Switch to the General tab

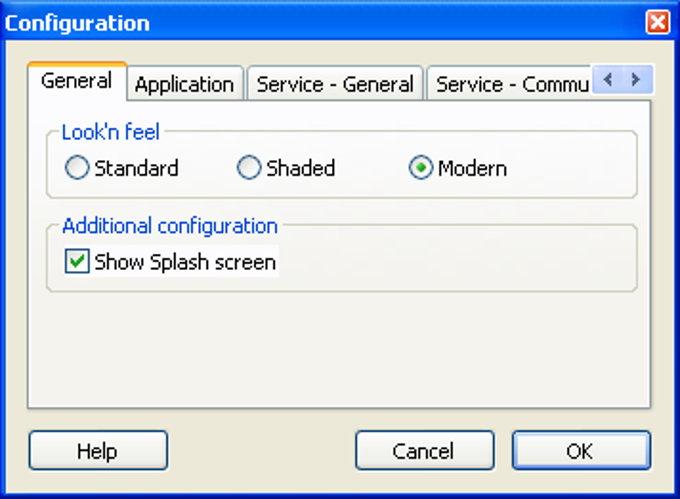[77, 81]
